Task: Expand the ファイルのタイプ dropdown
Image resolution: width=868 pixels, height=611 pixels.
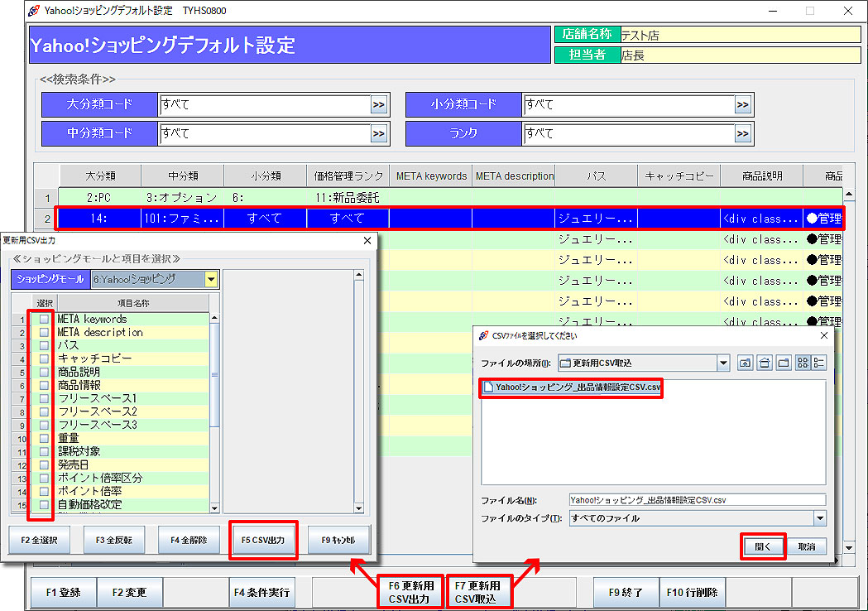Action: point(819,518)
